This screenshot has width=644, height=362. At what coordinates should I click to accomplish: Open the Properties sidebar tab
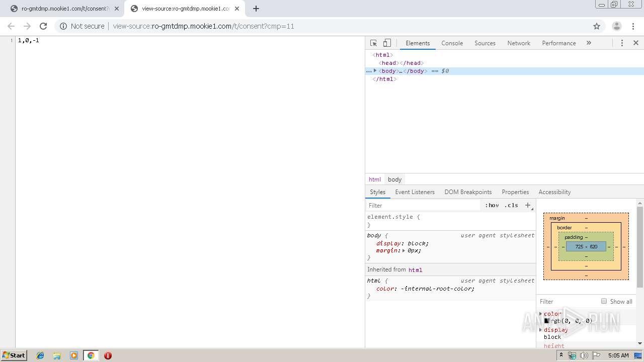coord(515,192)
